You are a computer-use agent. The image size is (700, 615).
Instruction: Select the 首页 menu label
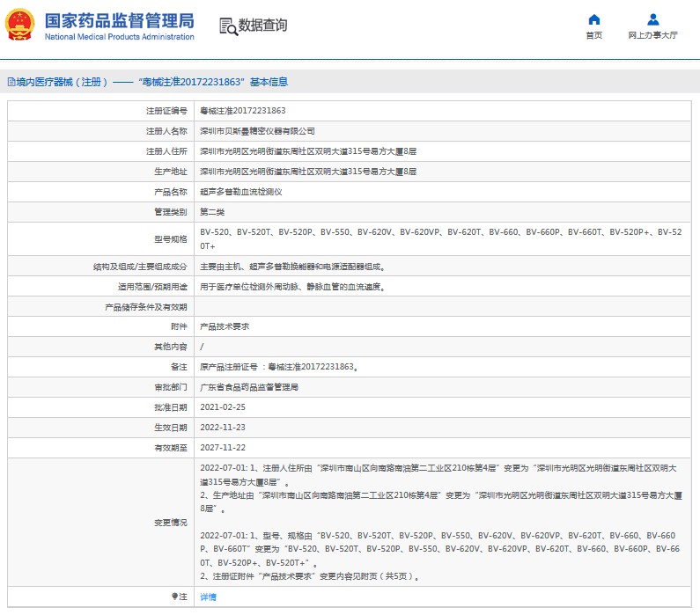(594, 36)
